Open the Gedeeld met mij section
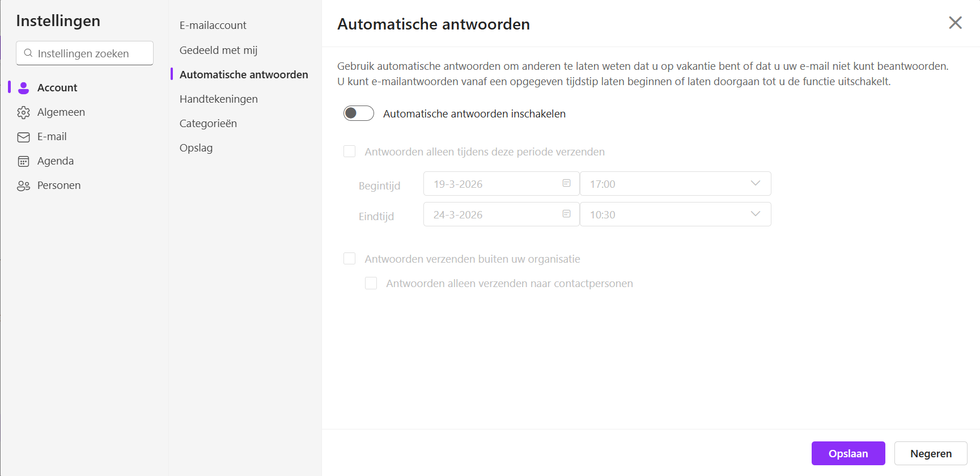The width and height of the screenshot is (980, 476). pos(218,50)
